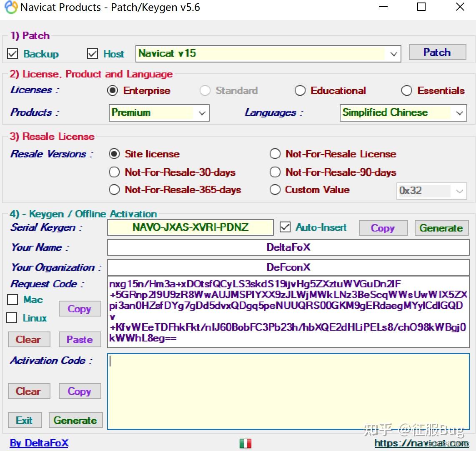Maximize the keygen window
This screenshot has width=476, height=451.
(421, 7)
